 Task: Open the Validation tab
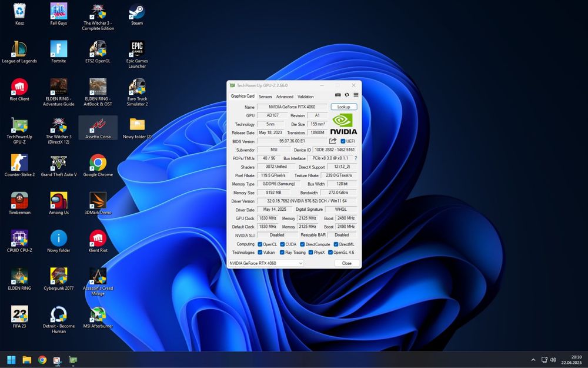(306, 97)
